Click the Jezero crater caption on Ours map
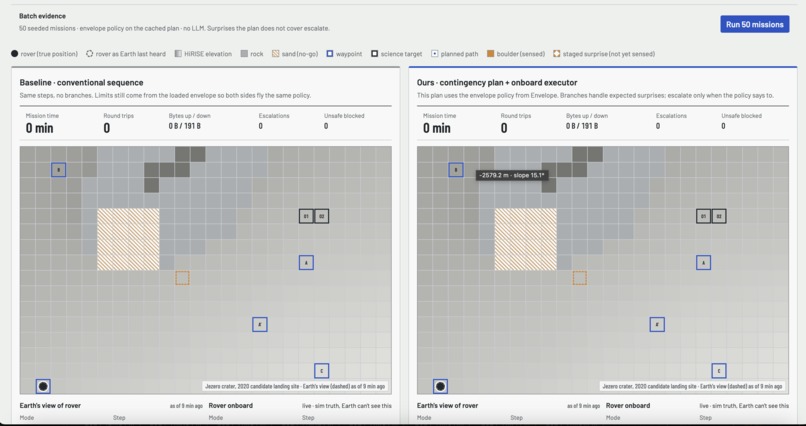This screenshot has width=806, height=426. click(692, 386)
